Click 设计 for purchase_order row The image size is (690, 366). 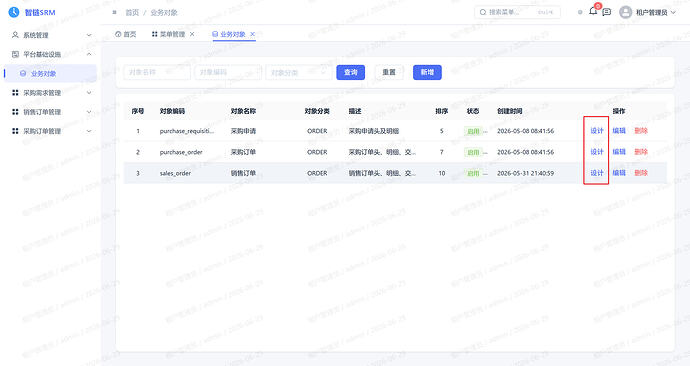(x=597, y=152)
